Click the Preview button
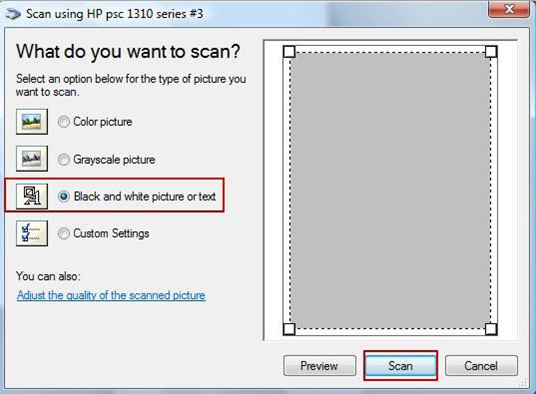This screenshot has width=536, height=394. point(319,366)
